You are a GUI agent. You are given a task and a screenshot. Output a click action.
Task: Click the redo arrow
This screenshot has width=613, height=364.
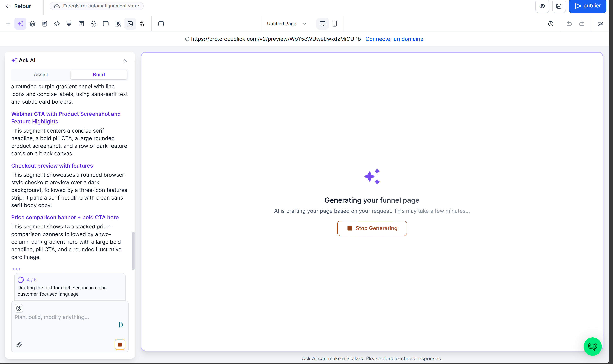582,24
